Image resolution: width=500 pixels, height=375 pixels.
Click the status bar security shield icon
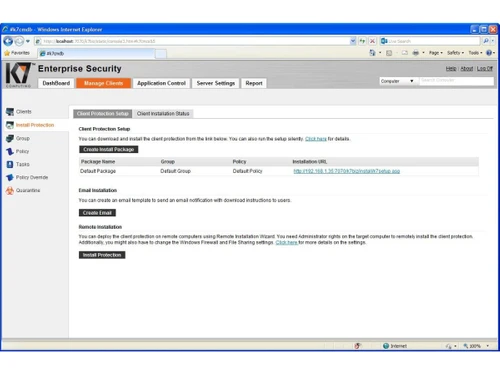[357, 346]
